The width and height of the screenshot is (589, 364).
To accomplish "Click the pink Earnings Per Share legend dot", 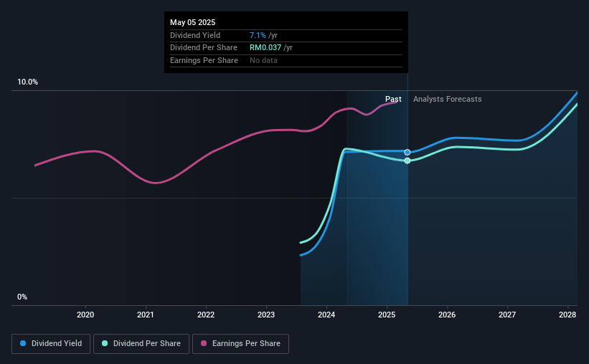I will point(204,343).
